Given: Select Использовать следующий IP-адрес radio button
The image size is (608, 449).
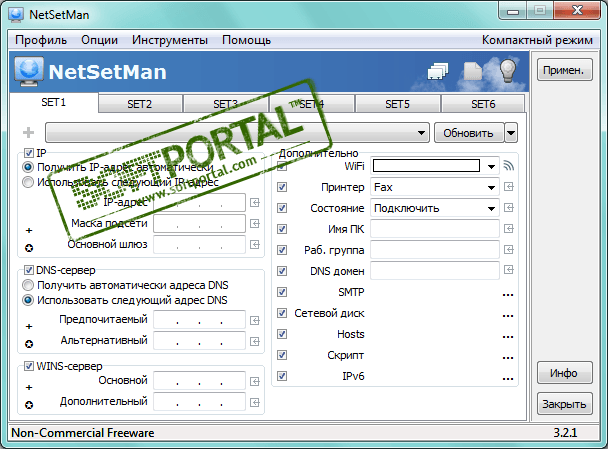Looking at the screenshot, I should point(28,182).
